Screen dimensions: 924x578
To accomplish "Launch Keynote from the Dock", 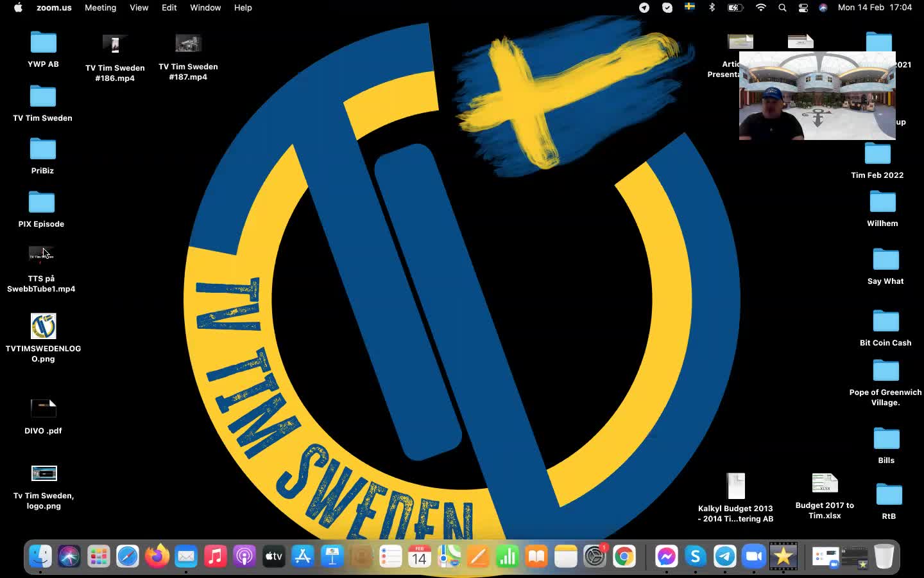I will (x=332, y=556).
